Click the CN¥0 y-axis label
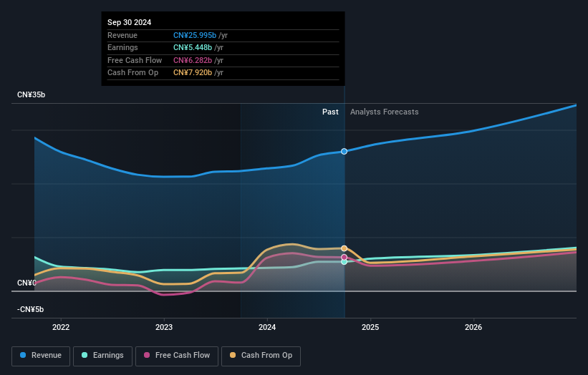This screenshot has width=588, height=375. 26,283
